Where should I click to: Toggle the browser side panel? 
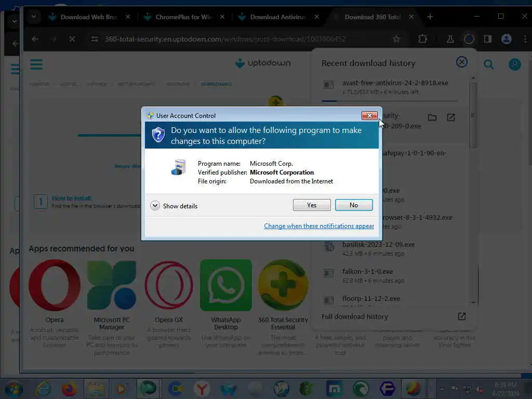487,39
